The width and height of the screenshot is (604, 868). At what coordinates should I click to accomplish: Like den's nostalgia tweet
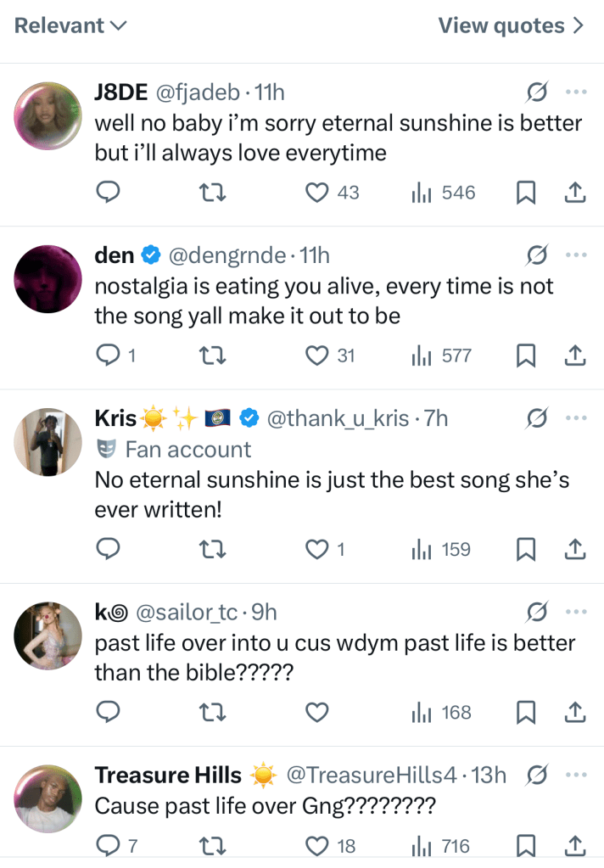click(x=317, y=356)
